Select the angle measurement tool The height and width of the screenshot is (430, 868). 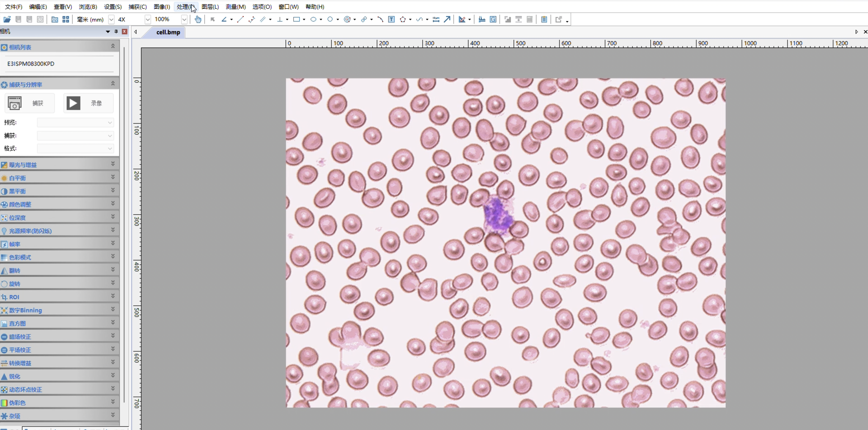click(224, 19)
